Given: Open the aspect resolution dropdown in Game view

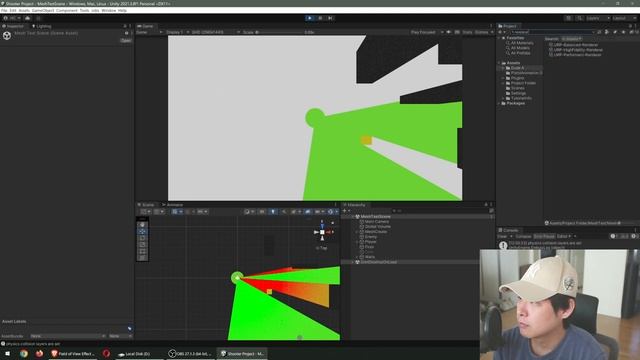Looking at the screenshot, I should [x=216, y=32].
